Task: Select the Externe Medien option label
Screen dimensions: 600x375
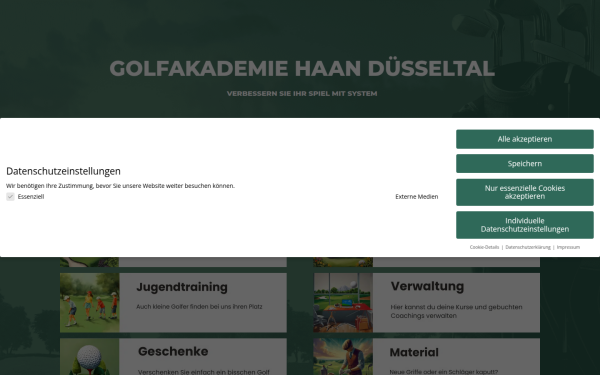Action: [x=416, y=197]
